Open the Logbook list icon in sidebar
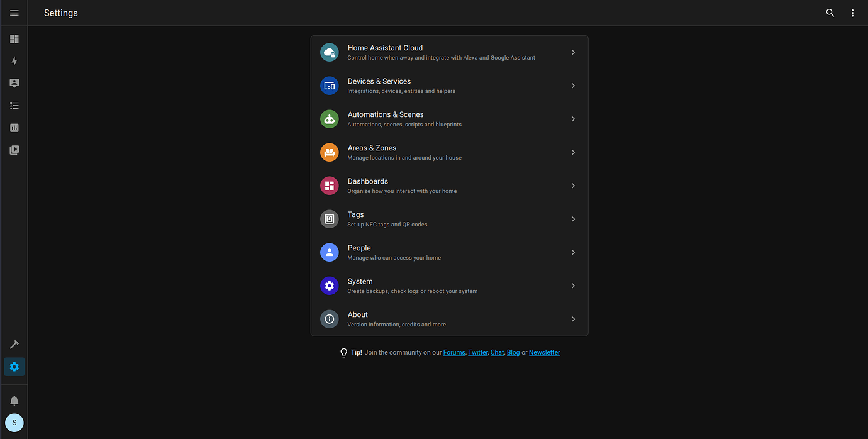This screenshot has height=439, width=868. click(14, 106)
